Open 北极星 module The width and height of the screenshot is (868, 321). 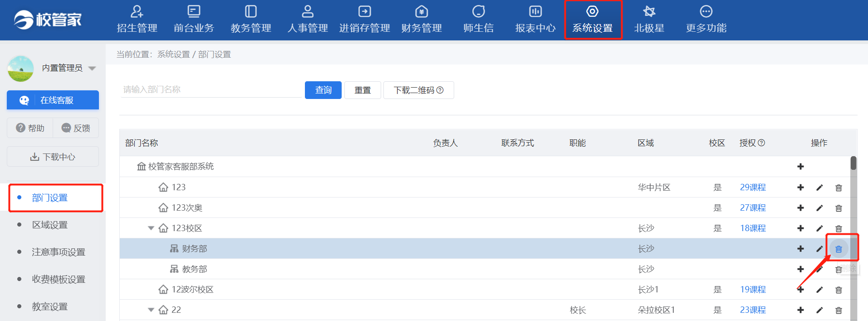649,20
